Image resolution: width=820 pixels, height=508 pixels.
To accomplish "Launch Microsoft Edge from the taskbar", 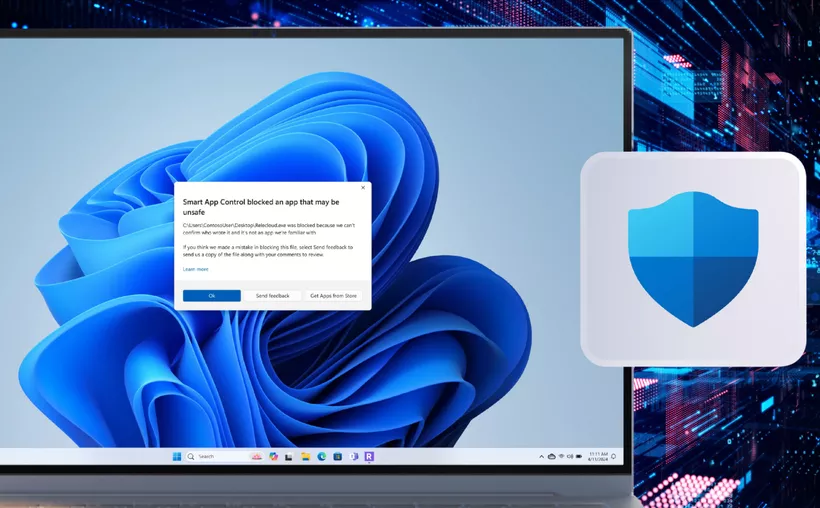I will point(321,456).
